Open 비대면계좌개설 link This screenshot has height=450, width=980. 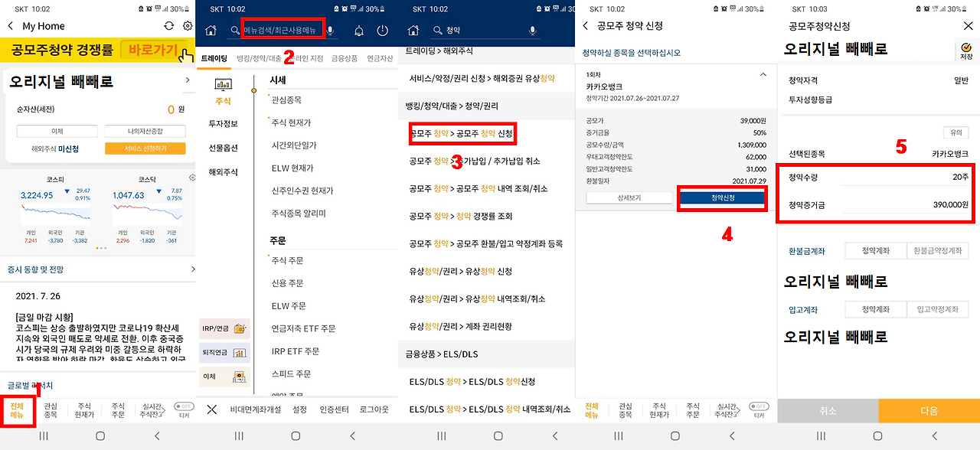(x=254, y=409)
